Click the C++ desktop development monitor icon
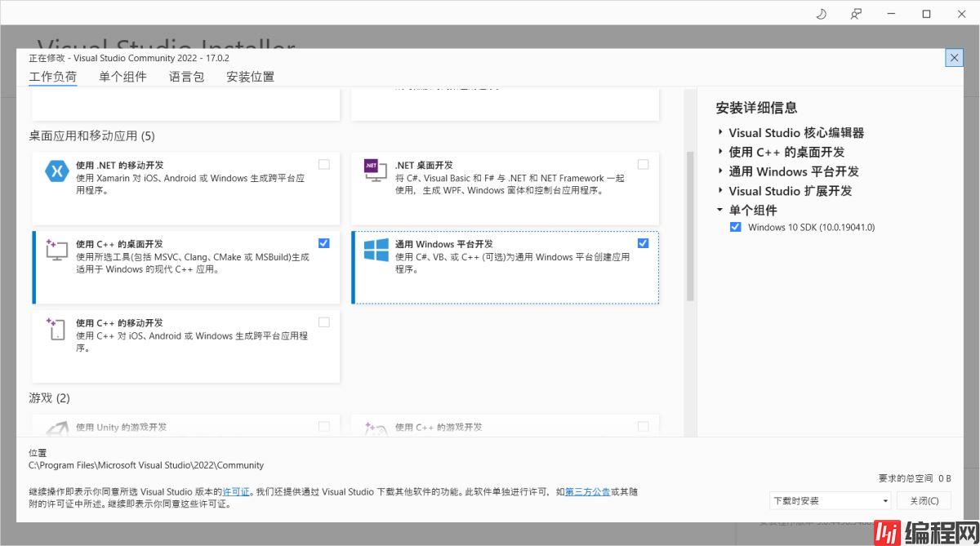Image resolution: width=980 pixels, height=546 pixels. (56, 250)
